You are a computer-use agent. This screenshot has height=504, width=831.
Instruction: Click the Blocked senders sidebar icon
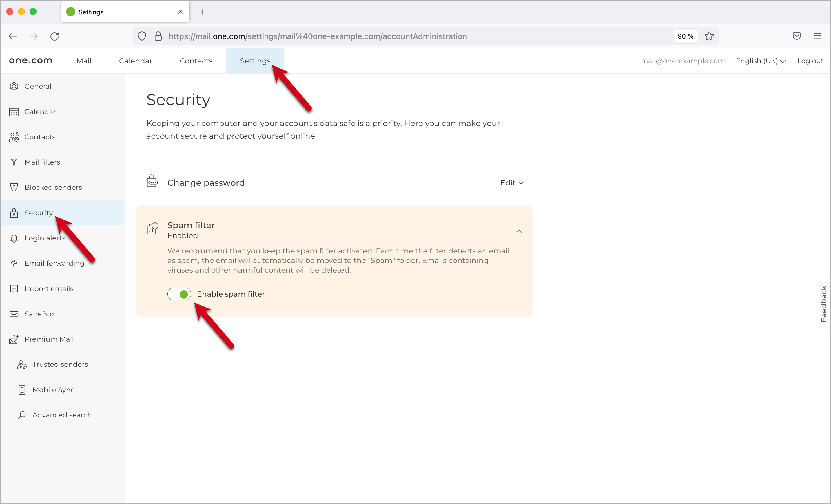(15, 187)
